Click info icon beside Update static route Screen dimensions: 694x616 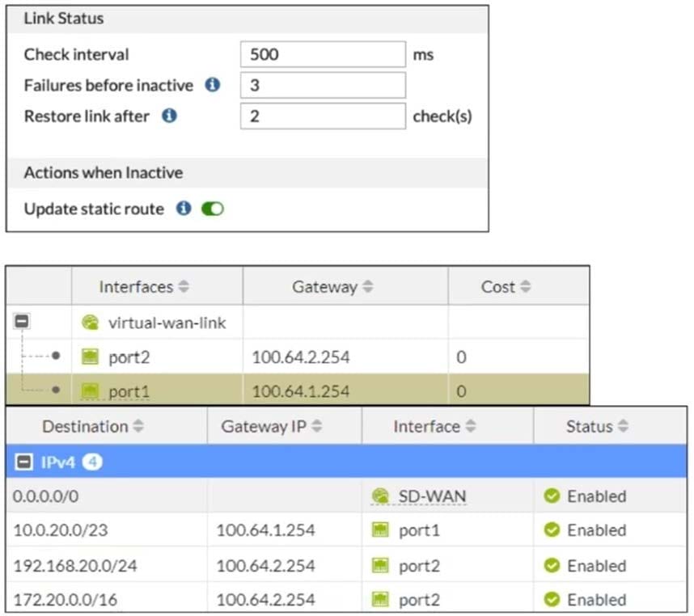[184, 208]
